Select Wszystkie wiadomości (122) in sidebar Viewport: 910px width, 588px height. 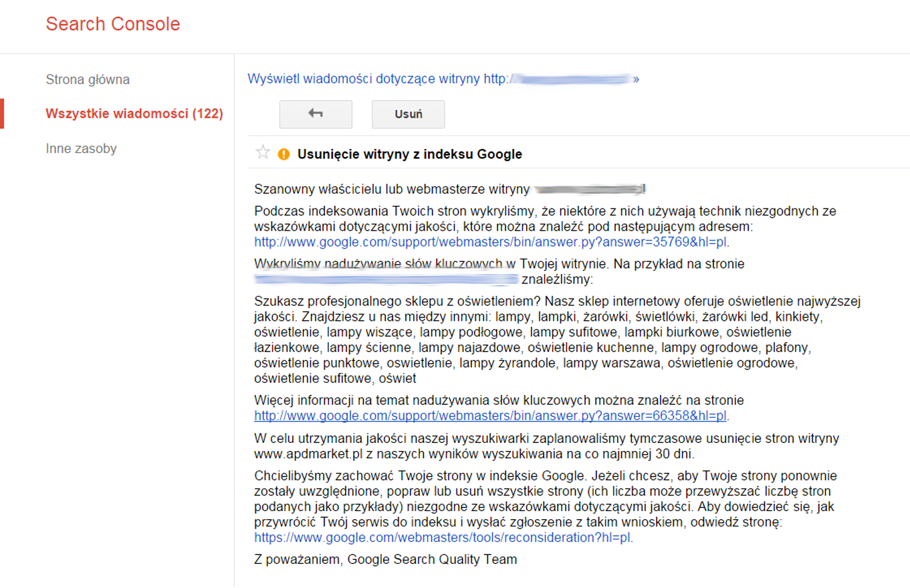(x=134, y=114)
